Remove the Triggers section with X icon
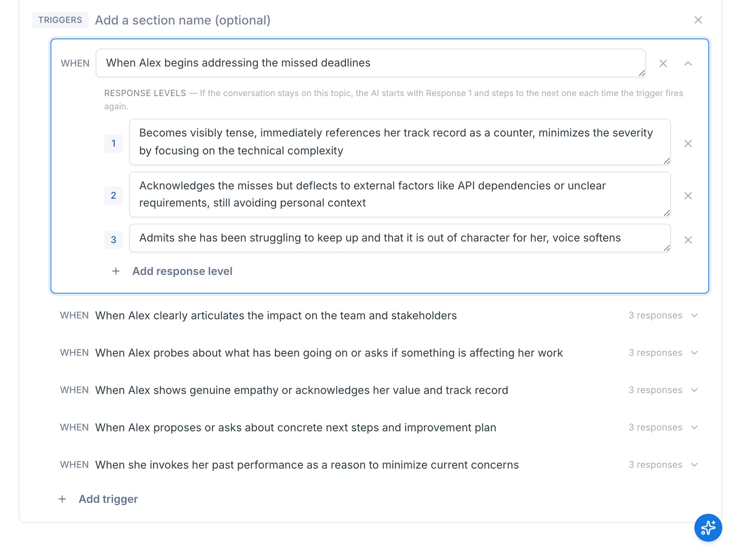741x560 pixels. 698,20
